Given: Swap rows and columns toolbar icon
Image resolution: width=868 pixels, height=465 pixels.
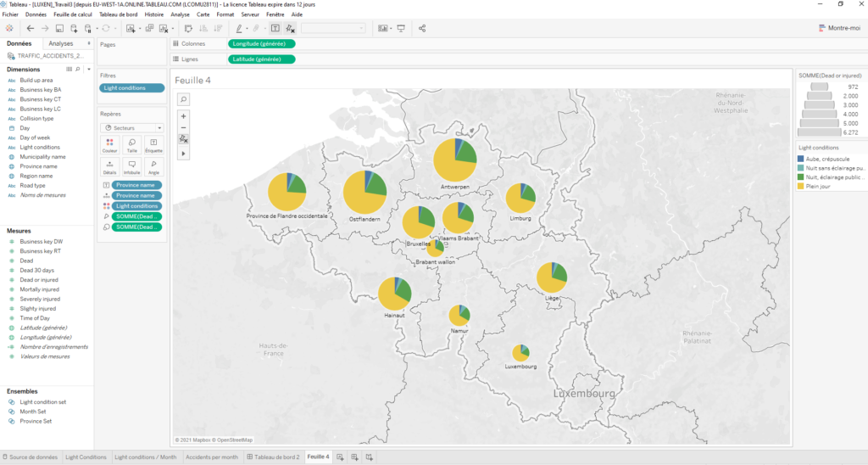Looking at the screenshot, I should tap(188, 28).
